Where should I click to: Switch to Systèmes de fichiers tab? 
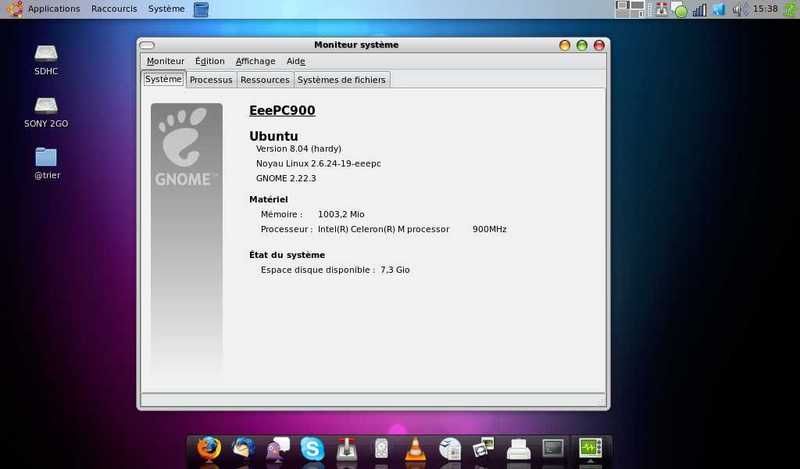pyautogui.click(x=341, y=80)
